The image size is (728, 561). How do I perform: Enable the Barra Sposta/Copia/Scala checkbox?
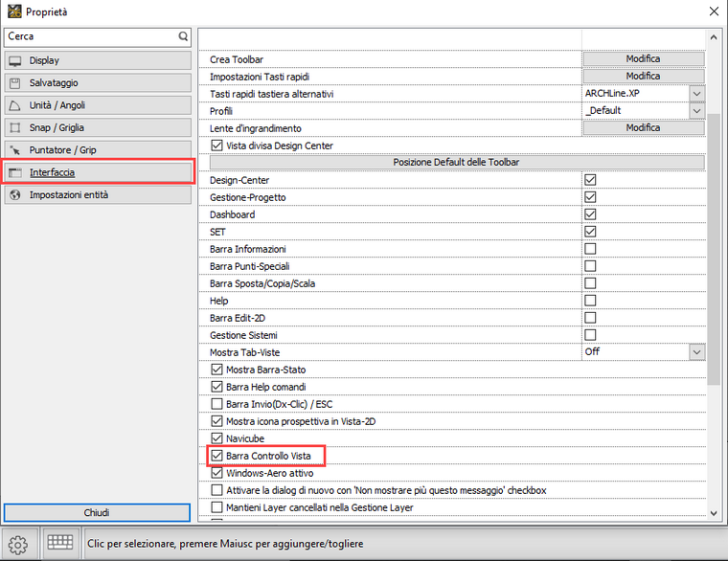[x=590, y=283]
